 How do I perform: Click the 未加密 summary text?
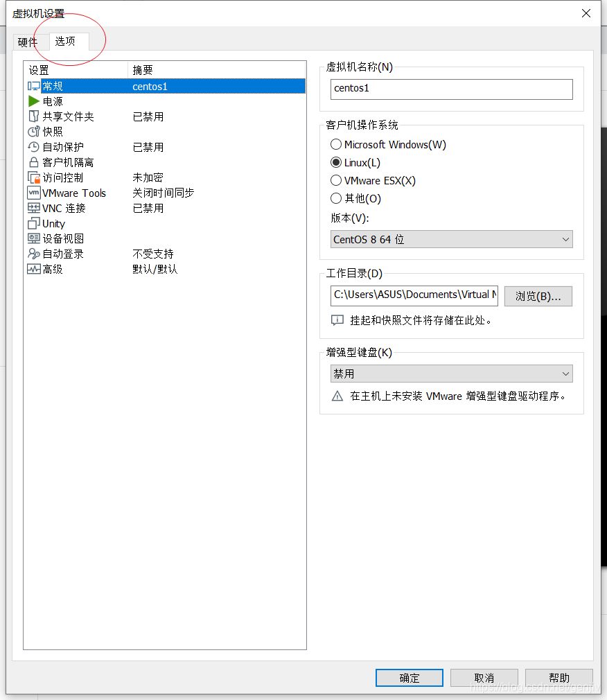click(148, 177)
